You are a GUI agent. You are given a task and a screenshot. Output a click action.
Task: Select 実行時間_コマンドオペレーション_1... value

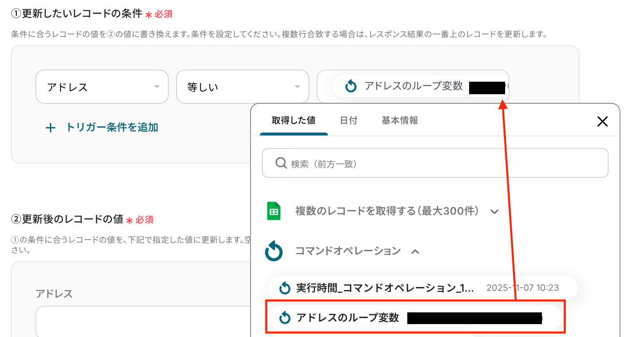(423, 288)
